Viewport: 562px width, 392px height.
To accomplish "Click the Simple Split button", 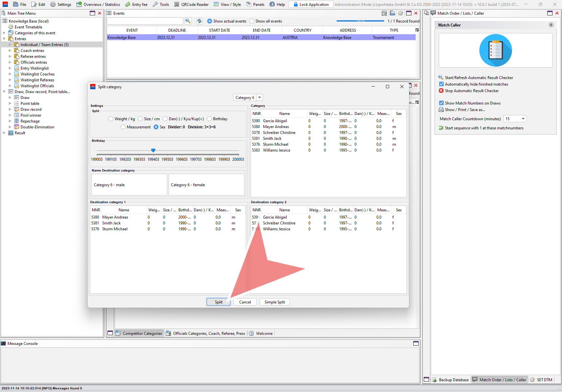I will [x=274, y=302].
